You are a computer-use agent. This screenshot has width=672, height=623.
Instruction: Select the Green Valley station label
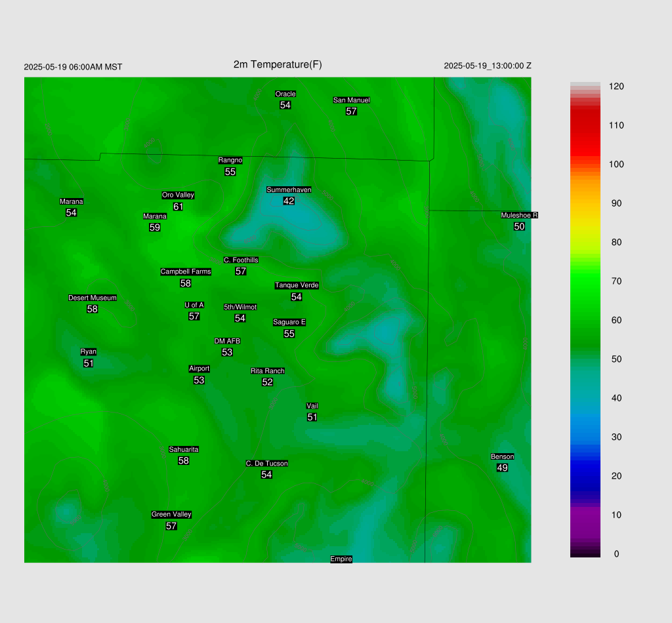coord(171,514)
